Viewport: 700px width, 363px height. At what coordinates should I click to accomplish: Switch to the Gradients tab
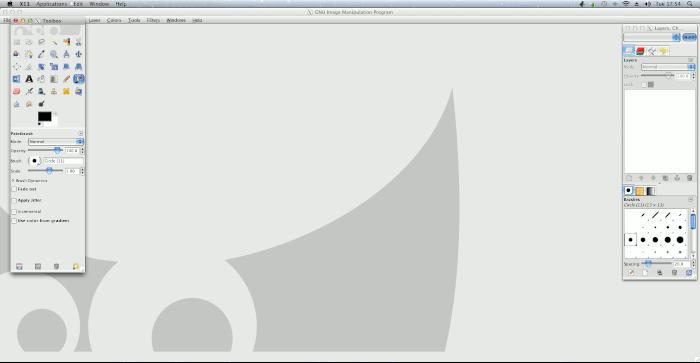(651, 191)
